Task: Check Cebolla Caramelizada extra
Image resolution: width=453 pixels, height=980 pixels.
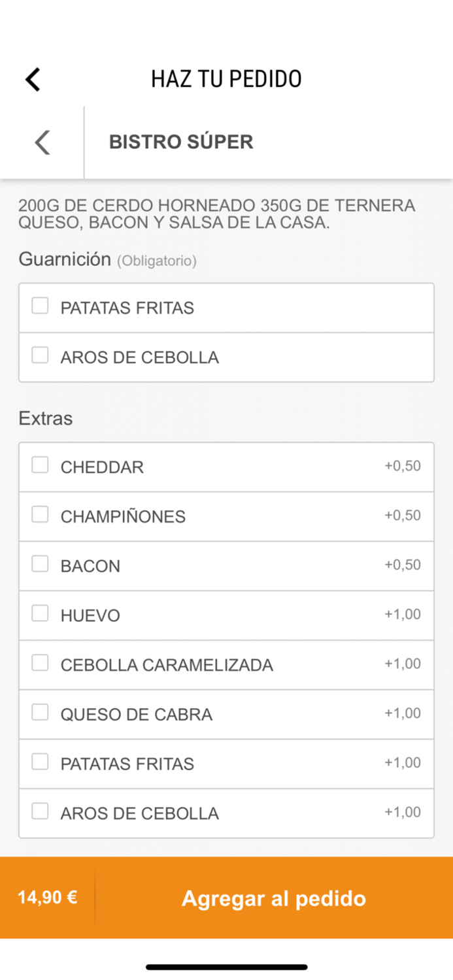Action: [41, 663]
